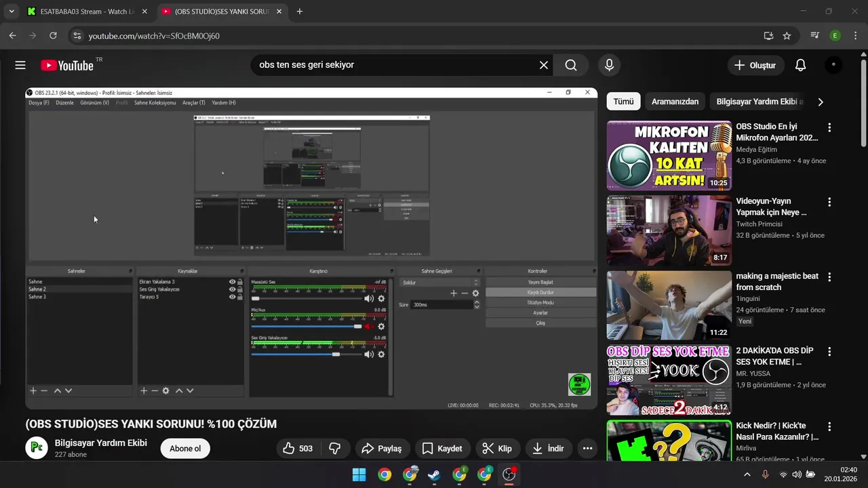Open YouTube notifications bell
This screenshot has width=868, height=488.
(800, 65)
